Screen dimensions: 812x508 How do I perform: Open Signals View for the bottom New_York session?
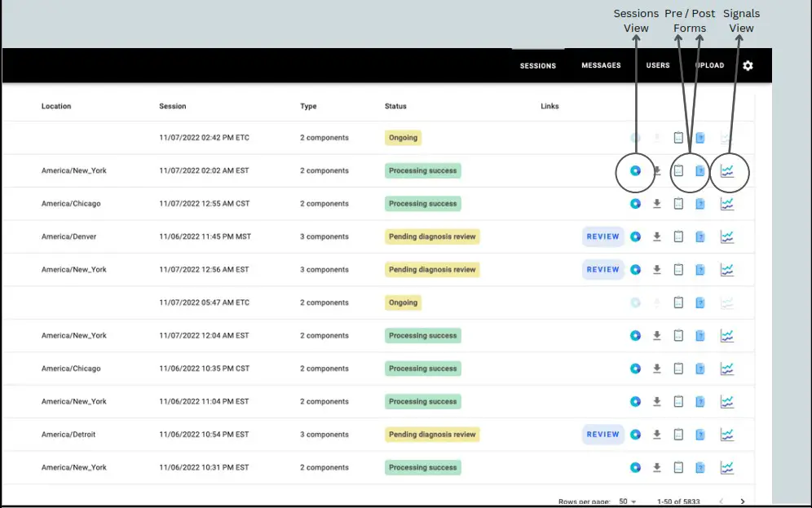coord(727,467)
